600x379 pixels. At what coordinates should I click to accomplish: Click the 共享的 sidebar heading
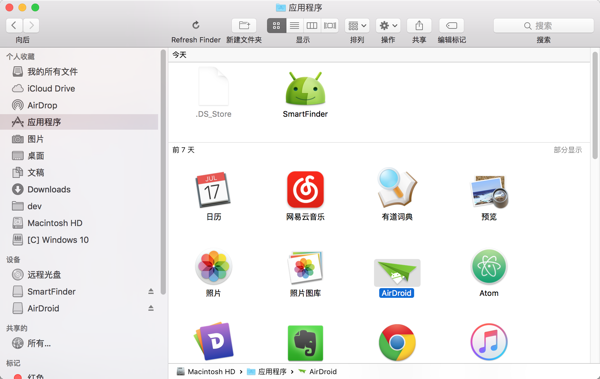[x=16, y=328]
